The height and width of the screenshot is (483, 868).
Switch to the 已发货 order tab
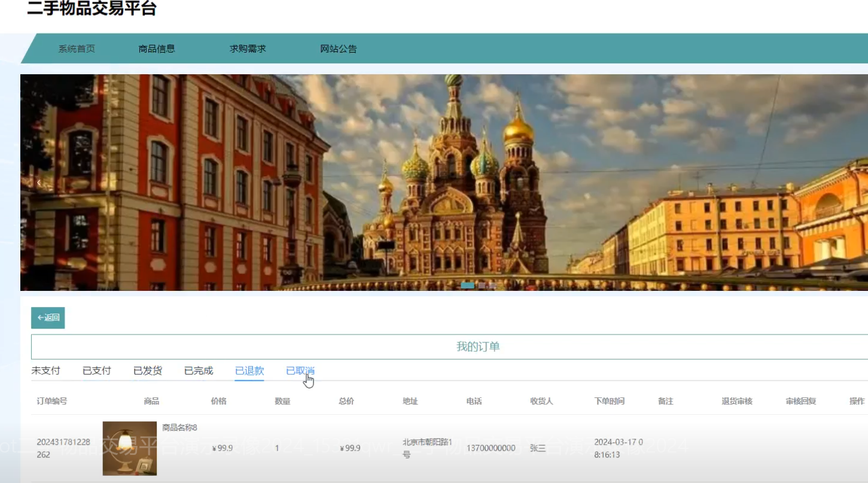coord(147,370)
